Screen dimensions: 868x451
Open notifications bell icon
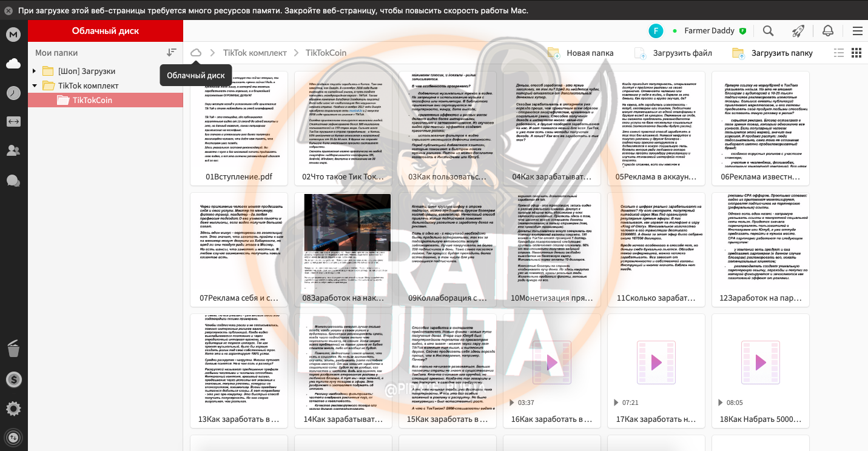[827, 31]
